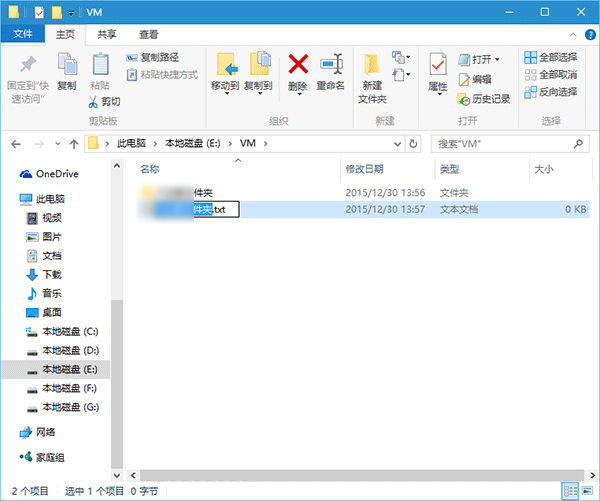Viewport: 600px width, 501px height.
Task: Select 此电脑 in the navigation pane
Action: 42,199
